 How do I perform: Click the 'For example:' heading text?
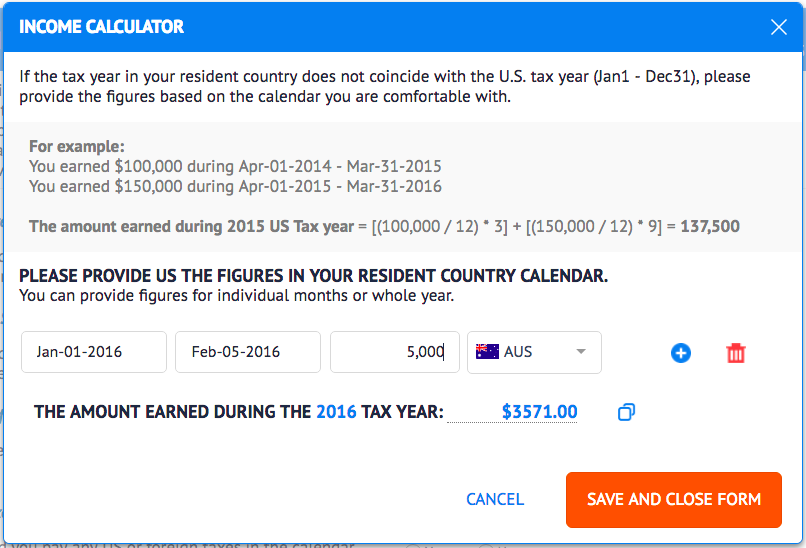point(77,146)
